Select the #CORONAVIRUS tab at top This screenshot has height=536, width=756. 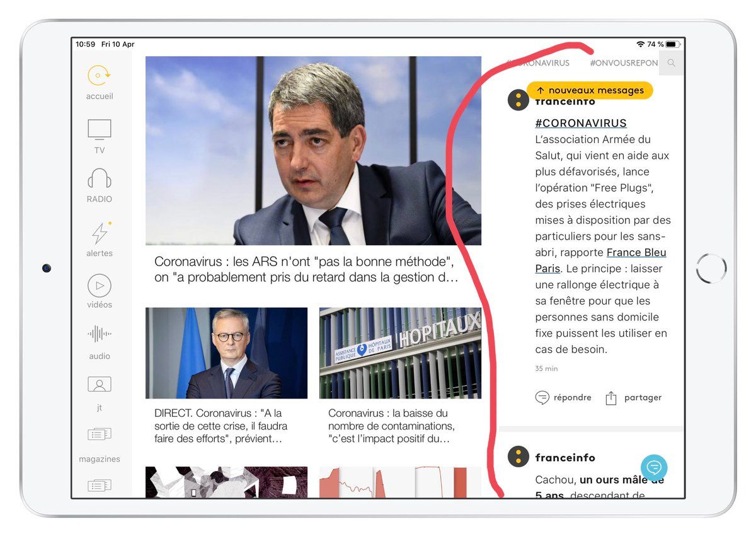539,63
